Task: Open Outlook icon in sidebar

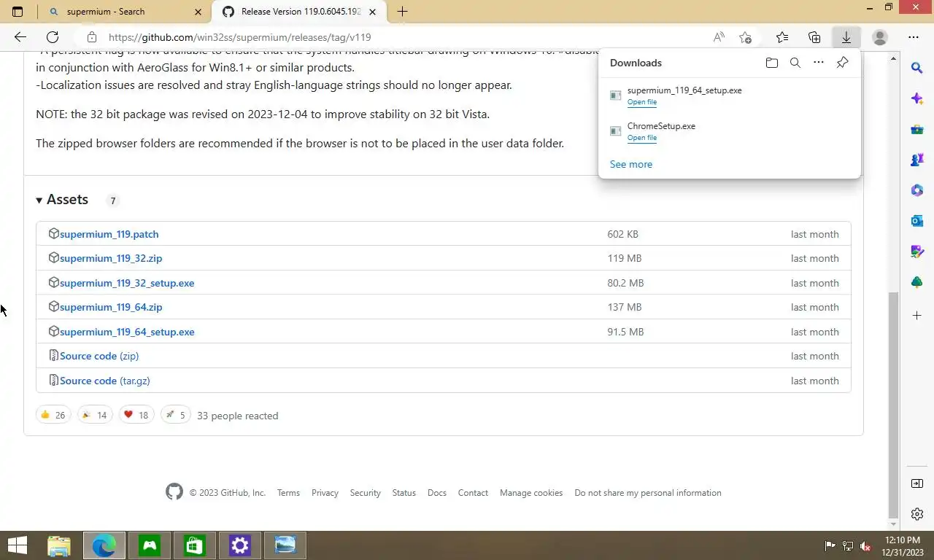Action: click(x=917, y=221)
